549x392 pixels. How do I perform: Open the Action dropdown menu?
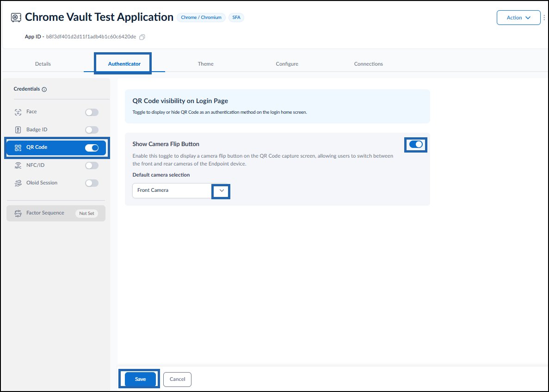point(518,18)
